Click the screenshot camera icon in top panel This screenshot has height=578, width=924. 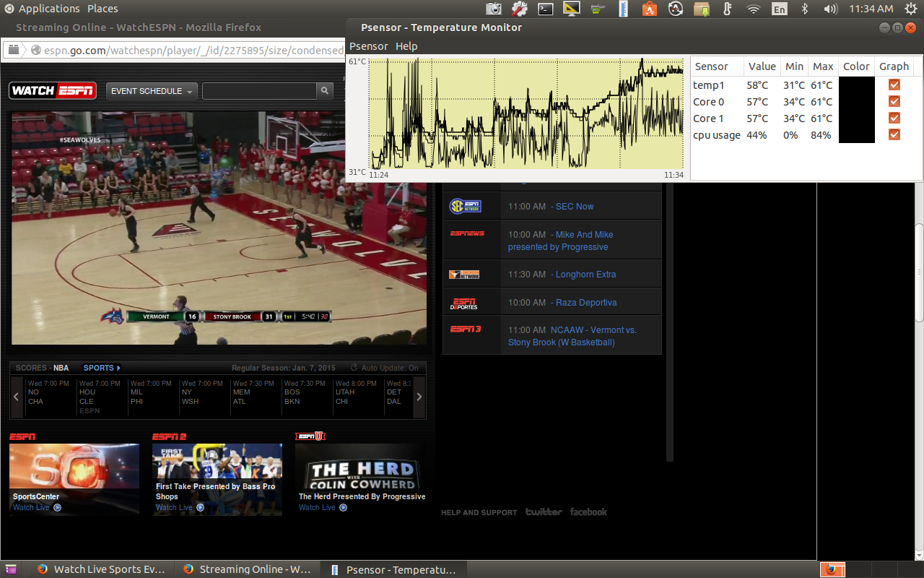pos(494,9)
